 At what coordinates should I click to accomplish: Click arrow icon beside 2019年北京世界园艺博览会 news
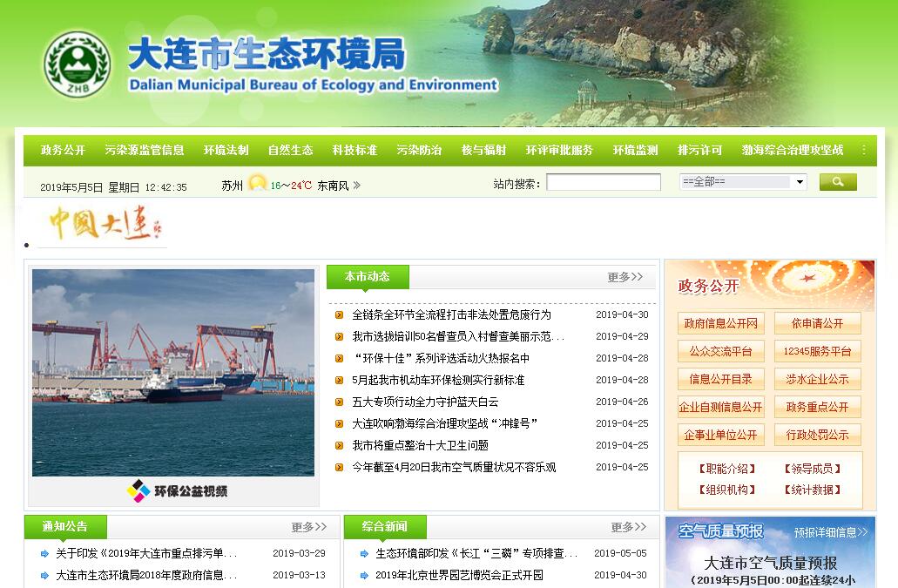point(364,576)
